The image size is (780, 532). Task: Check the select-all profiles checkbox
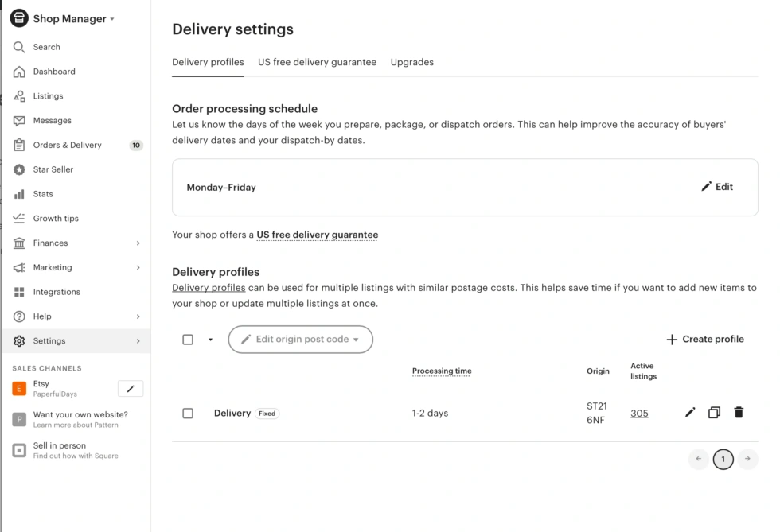point(188,339)
